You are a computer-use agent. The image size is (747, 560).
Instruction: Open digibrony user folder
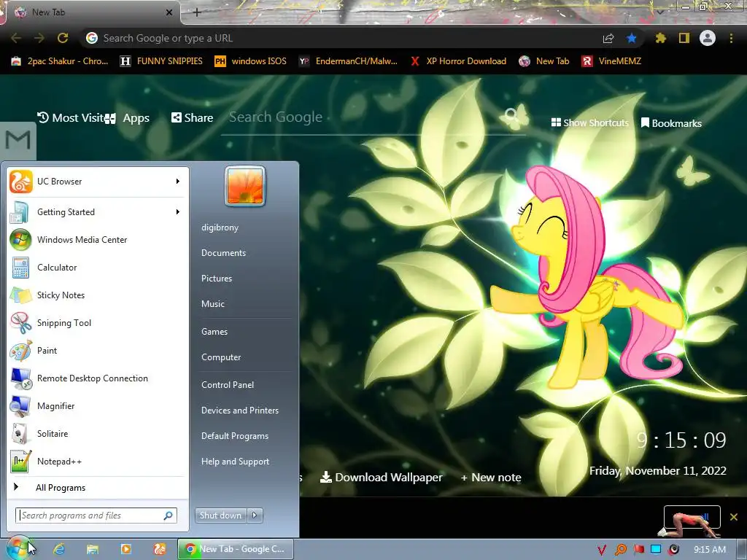(220, 227)
